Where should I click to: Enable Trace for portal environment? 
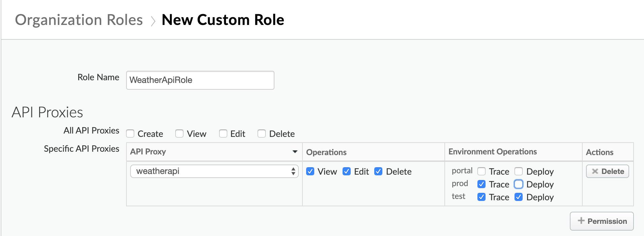pyautogui.click(x=481, y=172)
